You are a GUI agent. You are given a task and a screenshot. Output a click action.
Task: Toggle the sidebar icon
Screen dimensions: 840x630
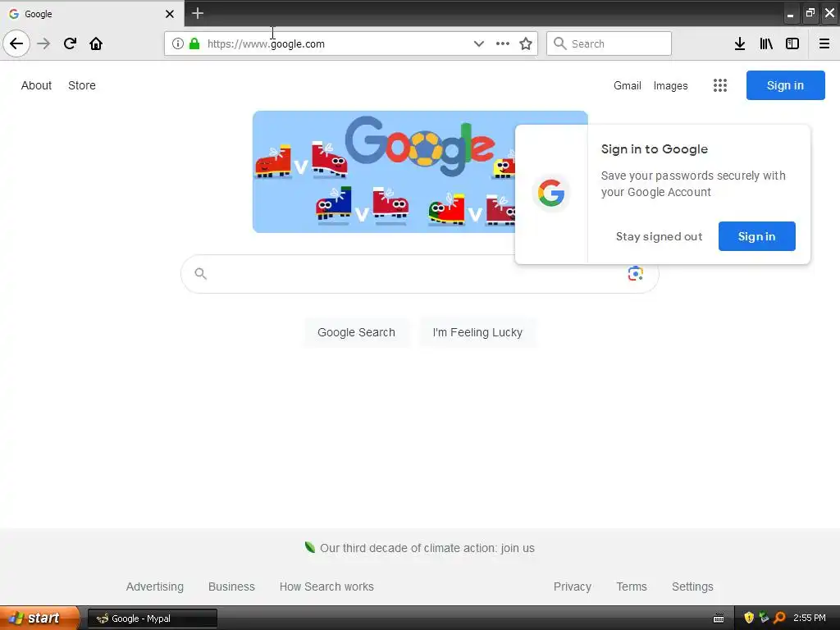click(792, 43)
